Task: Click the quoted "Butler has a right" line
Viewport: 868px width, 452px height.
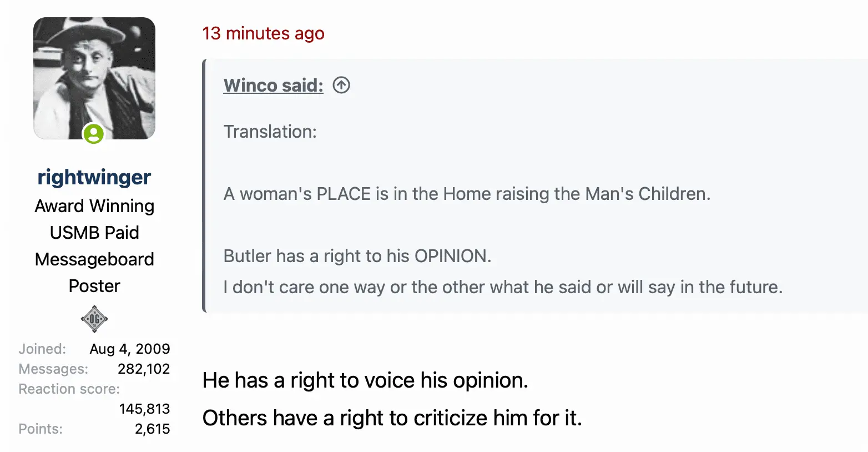Action: click(x=357, y=256)
